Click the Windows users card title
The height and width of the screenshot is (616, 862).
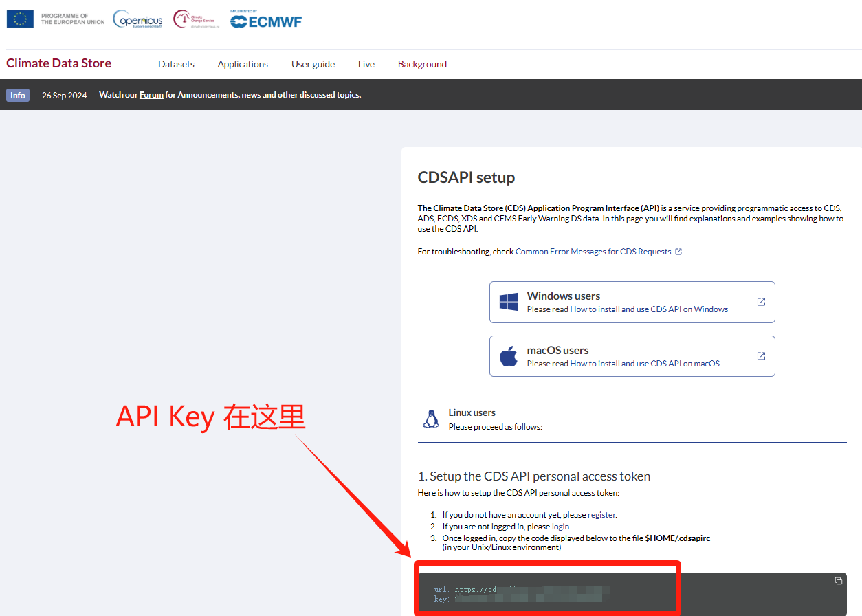[x=564, y=296]
